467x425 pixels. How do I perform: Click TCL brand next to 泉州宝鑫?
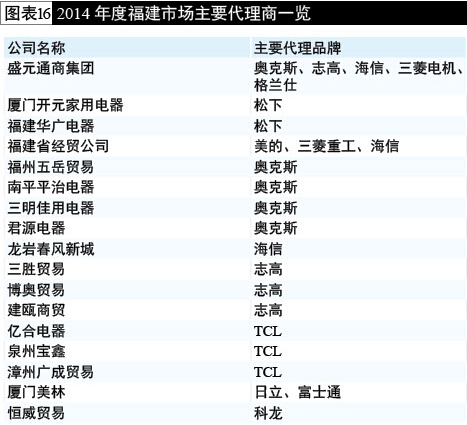tap(268, 351)
